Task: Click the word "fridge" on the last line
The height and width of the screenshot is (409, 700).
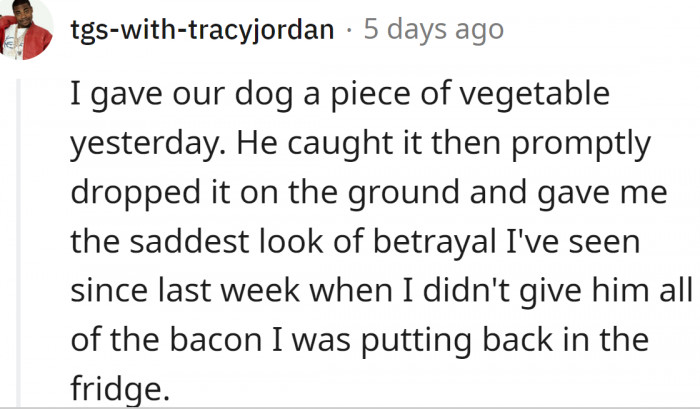Action: 114,387
